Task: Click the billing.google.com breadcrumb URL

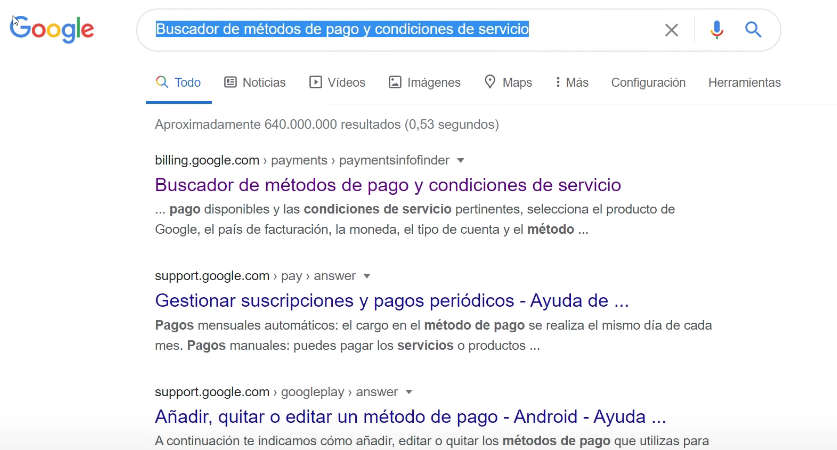Action: [302, 160]
